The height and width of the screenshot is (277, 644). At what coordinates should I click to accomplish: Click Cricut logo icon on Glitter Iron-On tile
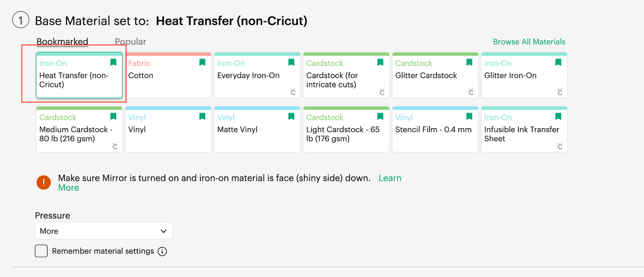point(560,92)
